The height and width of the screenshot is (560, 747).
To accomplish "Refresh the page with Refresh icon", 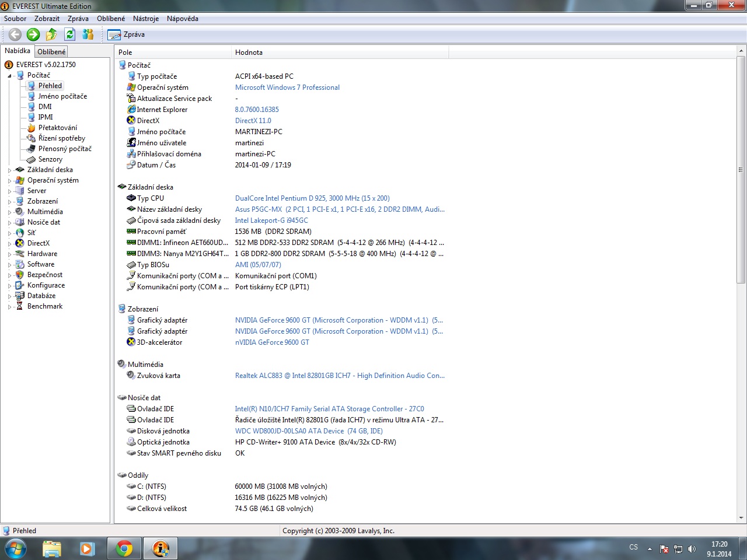I will pos(70,34).
